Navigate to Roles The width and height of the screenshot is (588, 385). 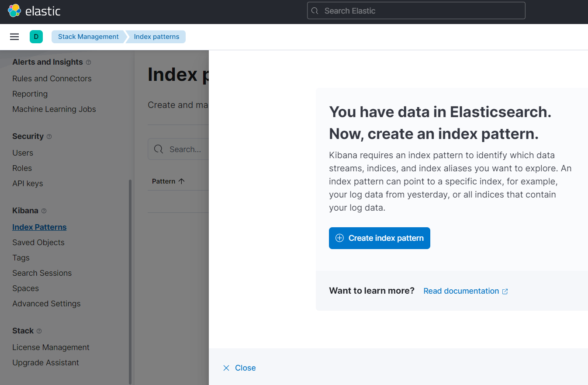pyautogui.click(x=22, y=168)
